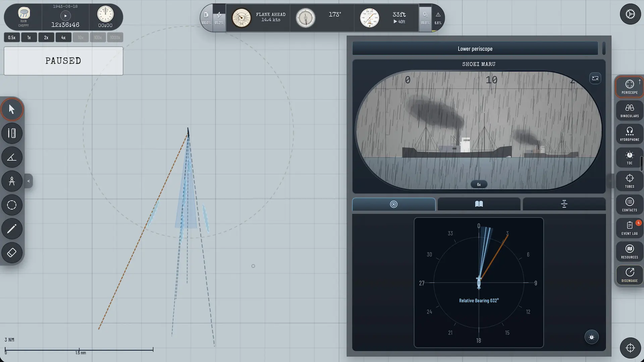Click the Disengage button

(630, 275)
